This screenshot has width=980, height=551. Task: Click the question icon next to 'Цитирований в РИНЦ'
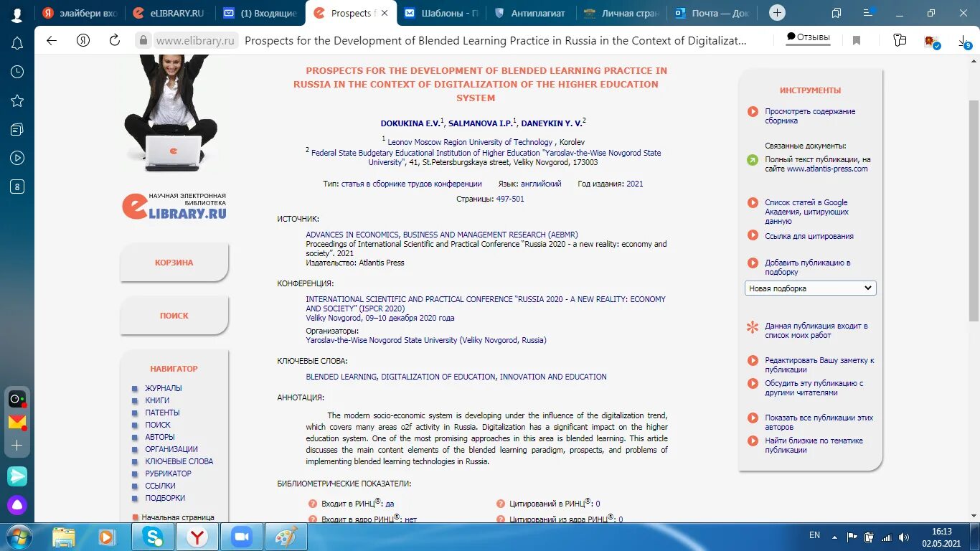click(x=501, y=504)
